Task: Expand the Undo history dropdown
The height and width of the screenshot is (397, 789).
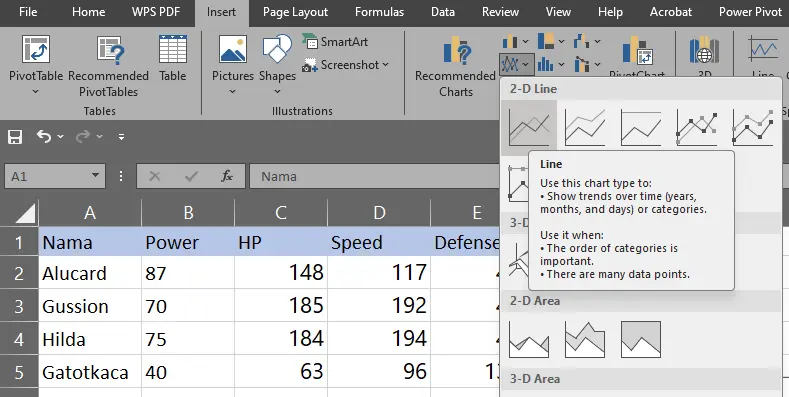Action: (61, 136)
